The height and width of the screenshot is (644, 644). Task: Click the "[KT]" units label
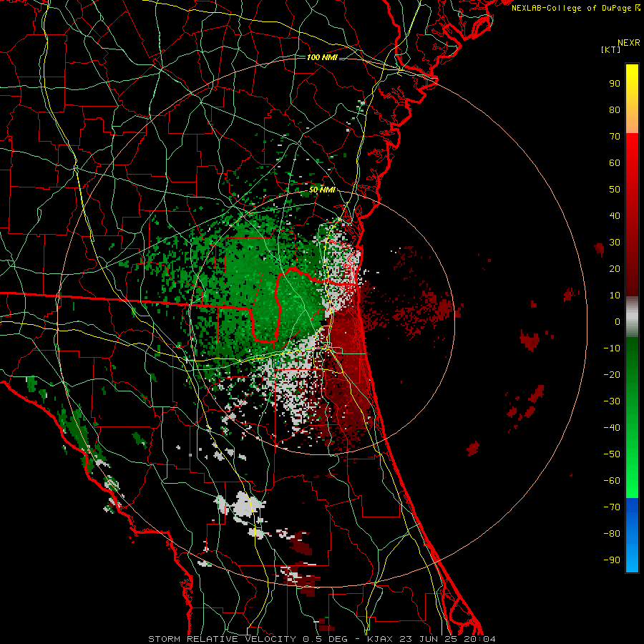pos(610,49)
